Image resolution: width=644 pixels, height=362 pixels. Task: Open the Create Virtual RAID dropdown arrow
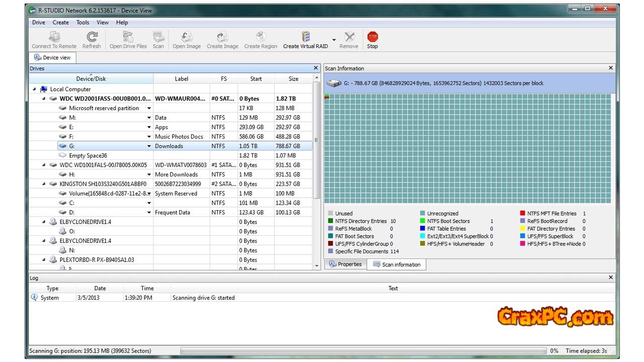[334, 40]
